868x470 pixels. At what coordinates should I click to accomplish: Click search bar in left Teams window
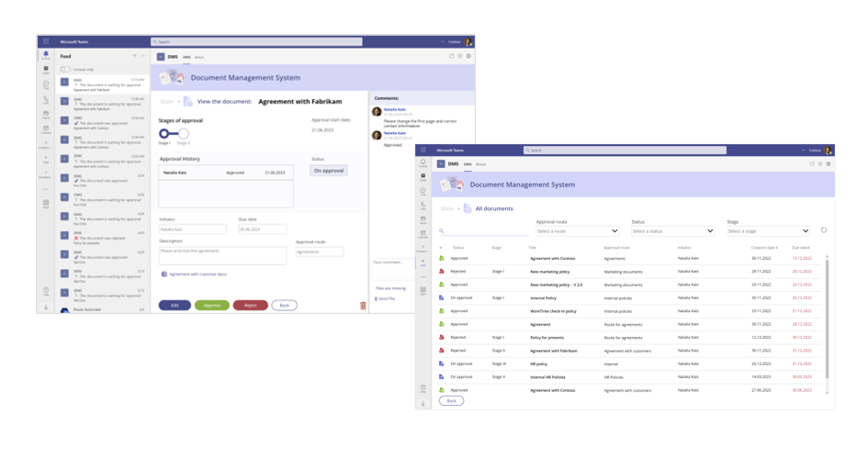256,41
